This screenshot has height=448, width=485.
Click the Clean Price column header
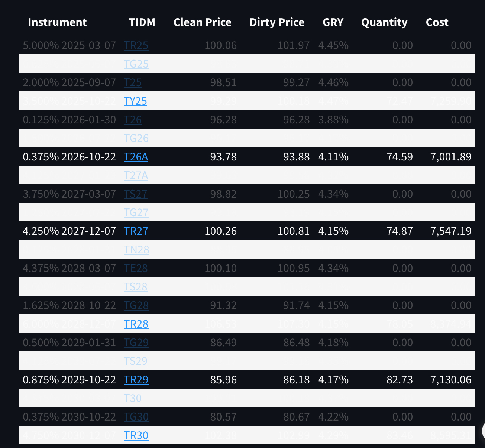[x=203, y=22]
